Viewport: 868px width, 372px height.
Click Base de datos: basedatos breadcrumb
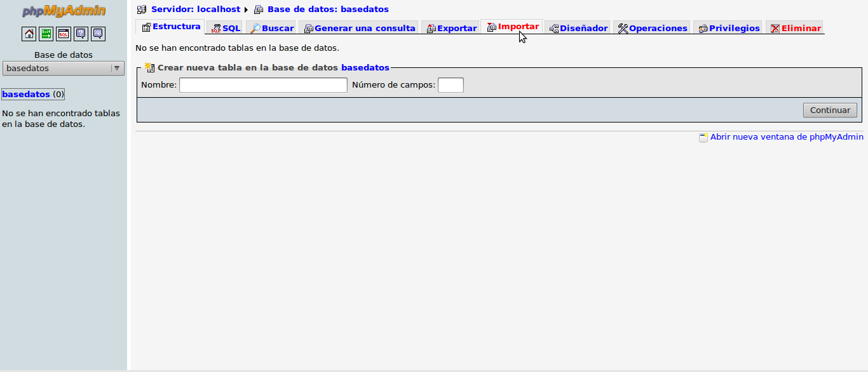328,10
